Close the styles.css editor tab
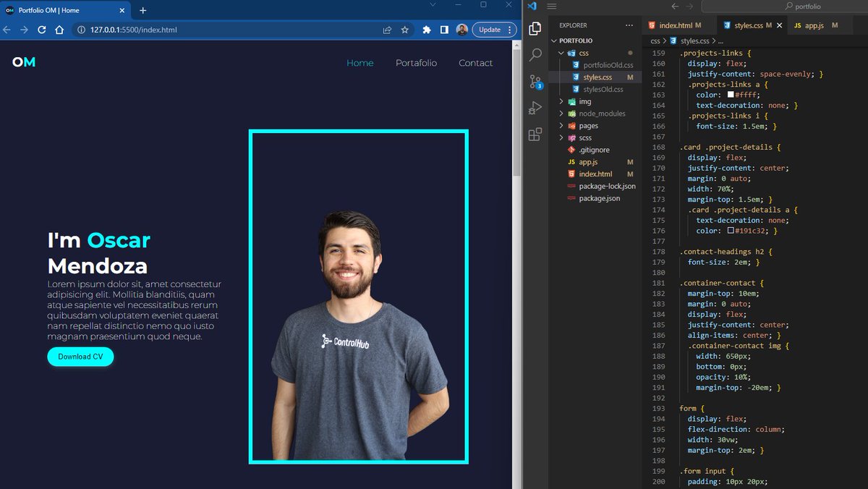Screen dimensions: 868x489 pos(780,25)
